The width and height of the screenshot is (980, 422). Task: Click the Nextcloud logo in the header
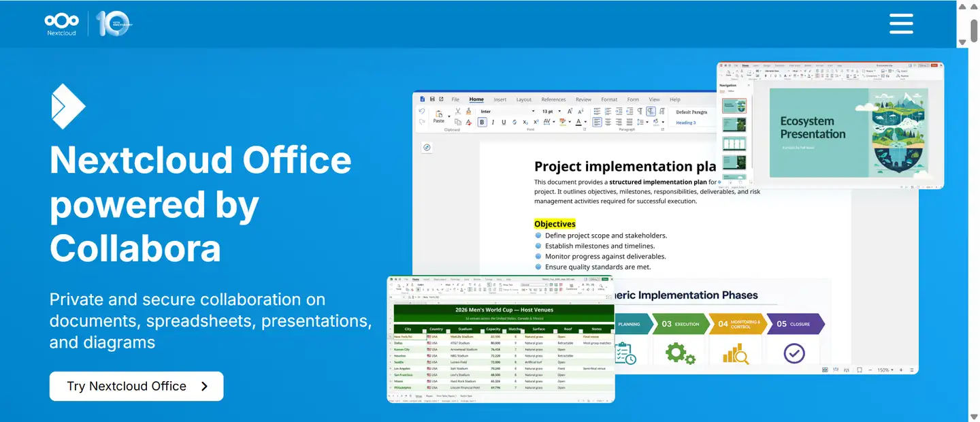coord(61,23)
